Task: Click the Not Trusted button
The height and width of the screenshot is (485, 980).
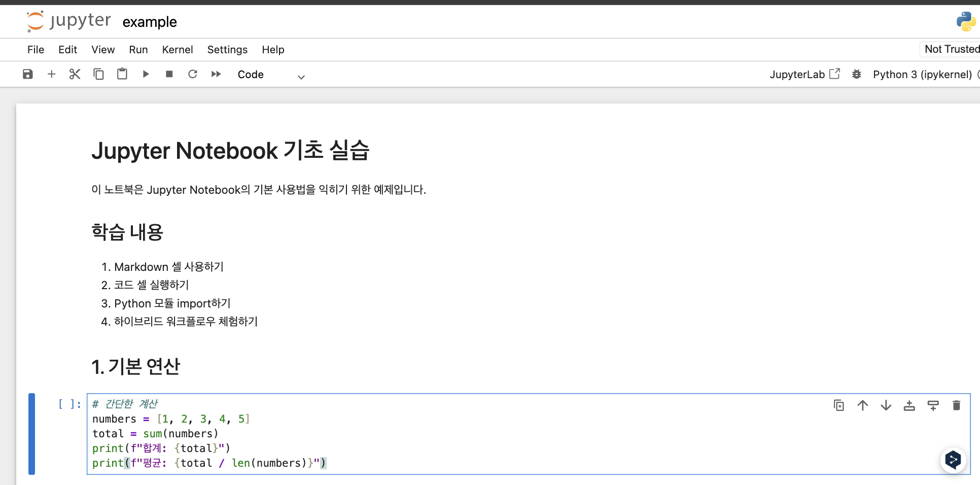Action: 950,49
